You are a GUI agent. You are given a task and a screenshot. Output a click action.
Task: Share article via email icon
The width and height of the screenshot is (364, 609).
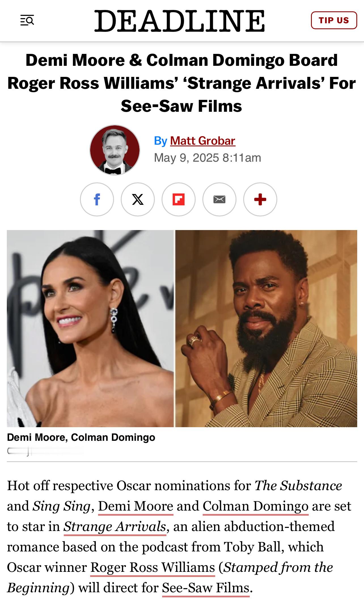pos(219,199)
